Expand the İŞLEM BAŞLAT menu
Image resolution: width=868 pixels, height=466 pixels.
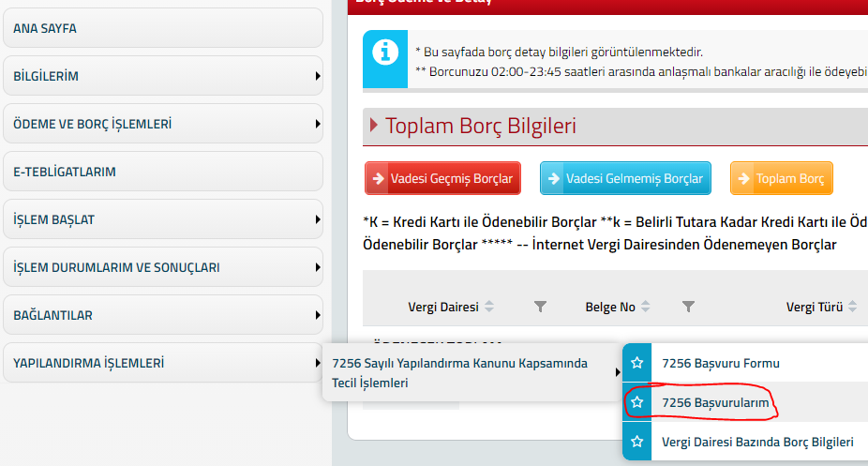pyautogui.click(x=163, y=219)
